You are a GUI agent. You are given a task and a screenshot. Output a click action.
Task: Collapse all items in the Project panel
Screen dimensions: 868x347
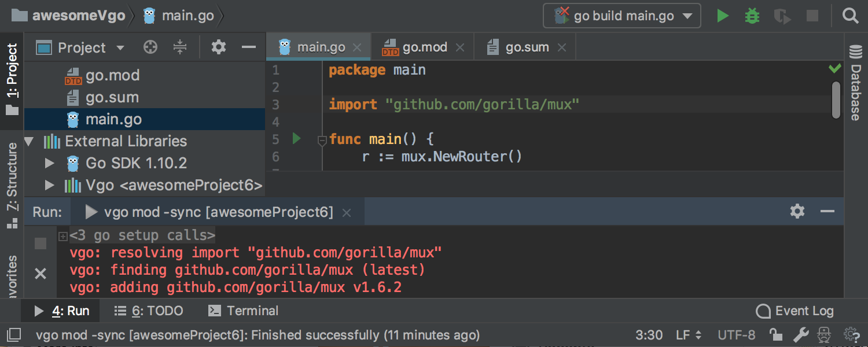[180, 47]
